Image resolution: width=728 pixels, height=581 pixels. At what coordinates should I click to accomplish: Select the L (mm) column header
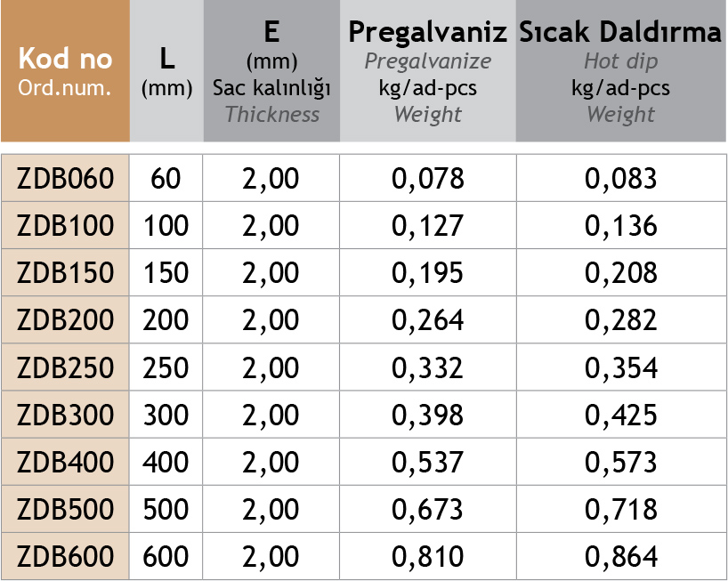pos(166,71)
